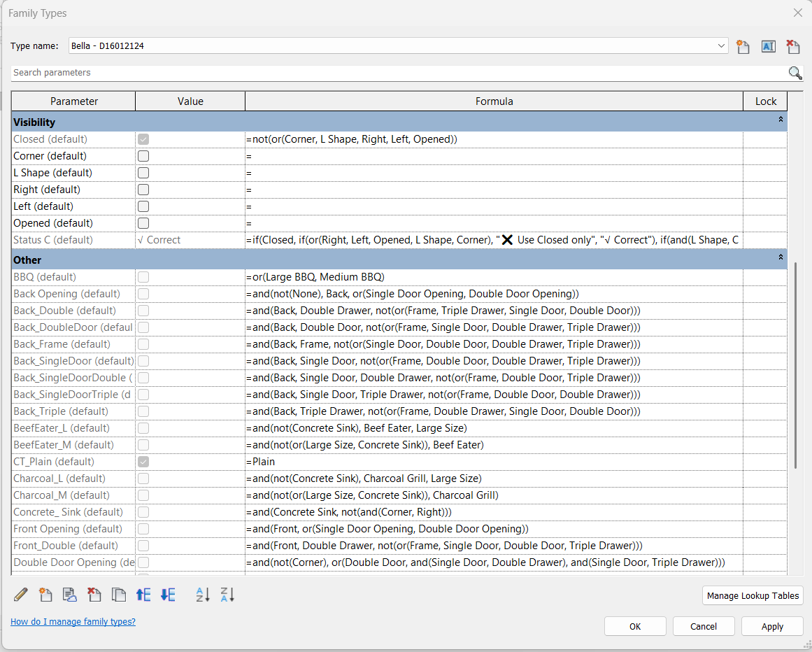812x652 pixels.
Task: Sort parameters in ascending A-Z order
Action: click(x=203, y=595)
